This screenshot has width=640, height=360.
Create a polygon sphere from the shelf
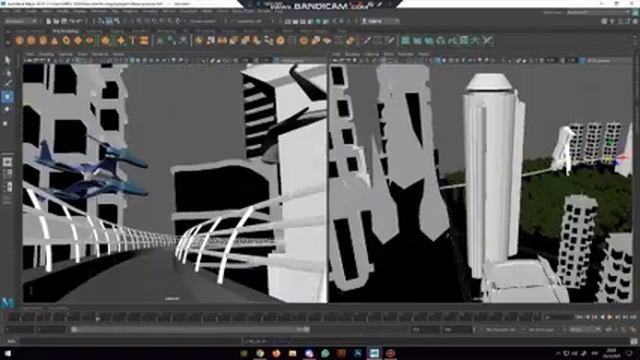(19, 40)
